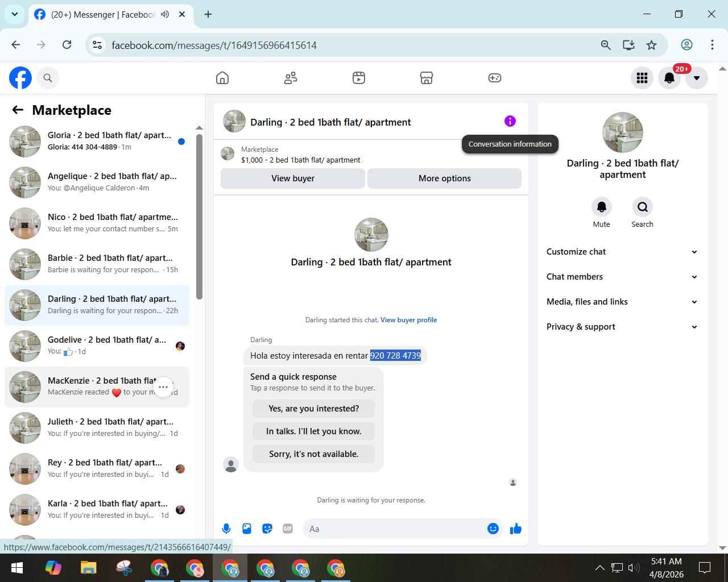Click the More options button
This screenshot has height=582, width=728.
point(445,178)
